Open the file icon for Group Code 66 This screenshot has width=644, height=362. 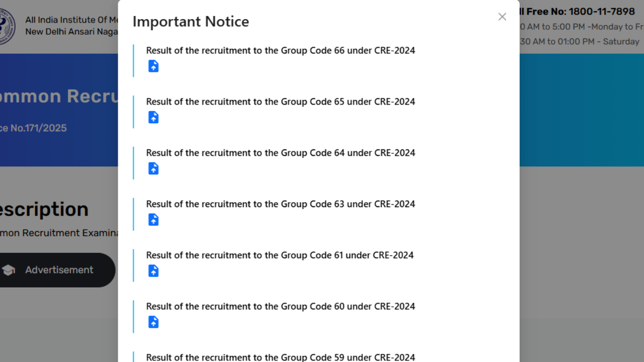click(x=153, y=66)
